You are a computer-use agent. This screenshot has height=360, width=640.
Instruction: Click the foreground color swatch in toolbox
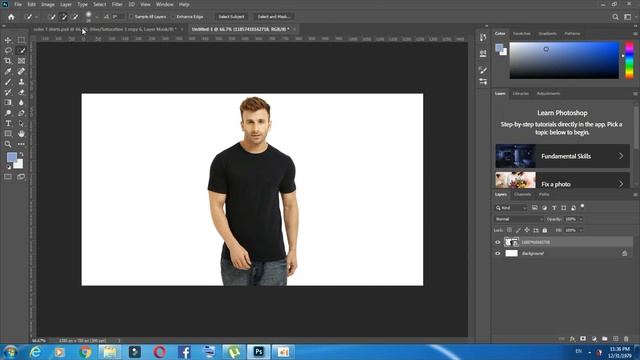coord(11,157)
